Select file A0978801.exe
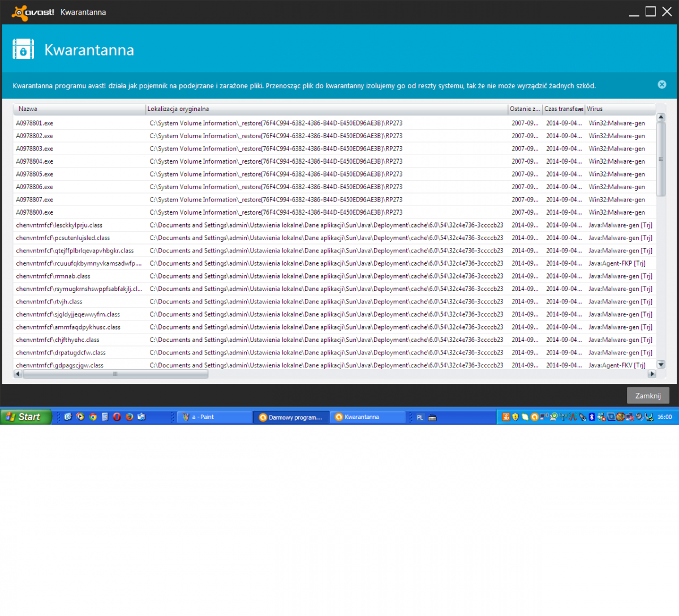 pos(334,123)
